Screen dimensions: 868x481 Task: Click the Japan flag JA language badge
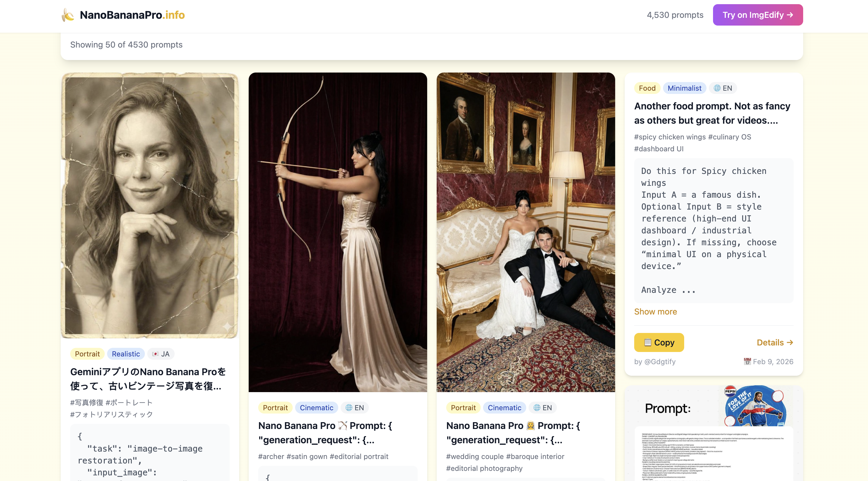point(161,354)
